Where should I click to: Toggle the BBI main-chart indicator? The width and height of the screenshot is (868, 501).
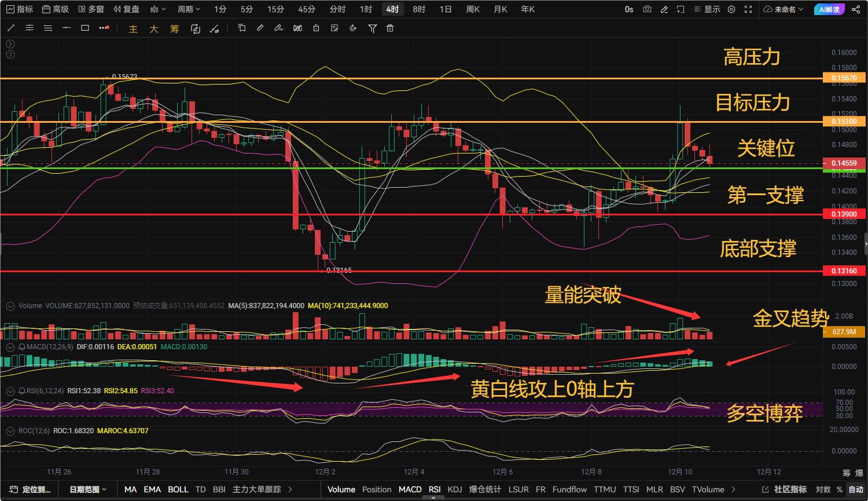(219, 489)
